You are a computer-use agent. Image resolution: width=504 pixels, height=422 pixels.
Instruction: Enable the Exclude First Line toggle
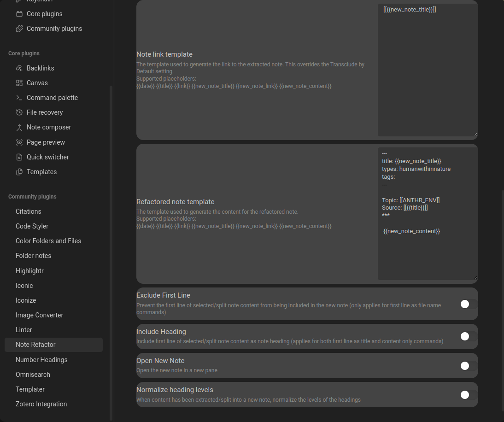tap(469, 304)
